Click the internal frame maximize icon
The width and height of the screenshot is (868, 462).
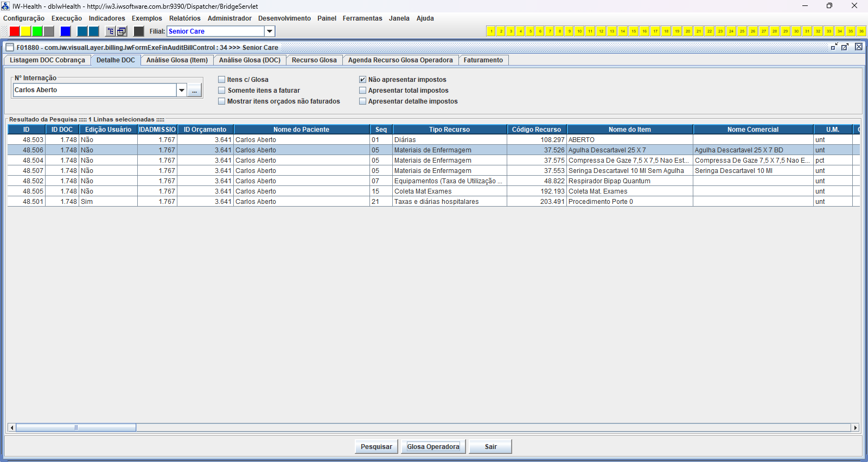(x=845, y=47)
